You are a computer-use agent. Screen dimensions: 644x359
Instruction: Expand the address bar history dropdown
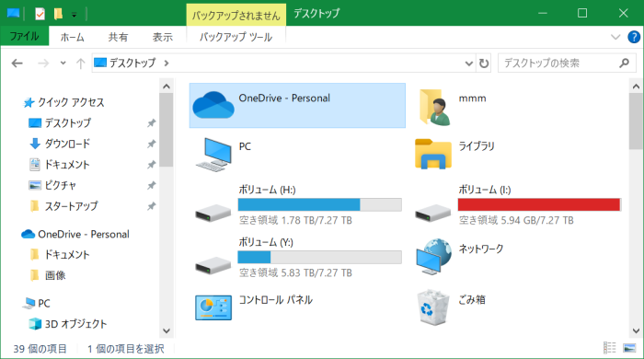tap(468, 64)
